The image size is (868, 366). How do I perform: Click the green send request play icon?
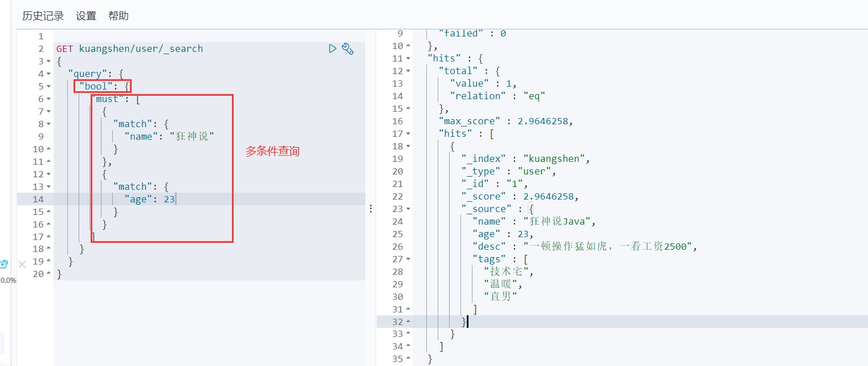point(332,48)
